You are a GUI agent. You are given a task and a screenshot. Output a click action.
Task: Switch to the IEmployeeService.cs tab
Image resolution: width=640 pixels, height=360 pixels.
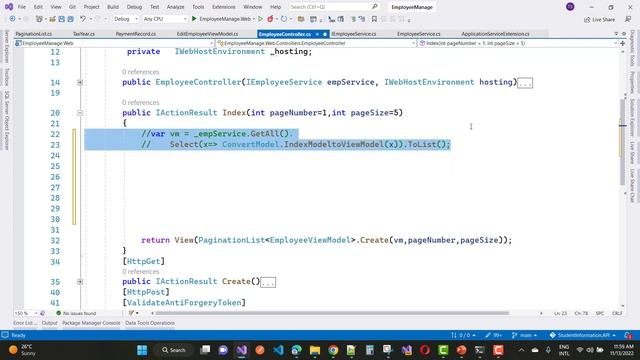(x=353, y=34)
